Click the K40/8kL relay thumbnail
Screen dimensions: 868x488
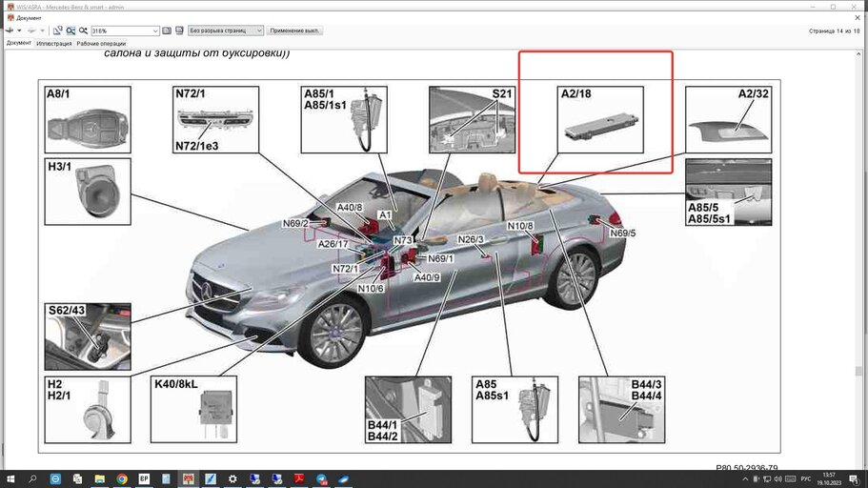coord(193,409)
